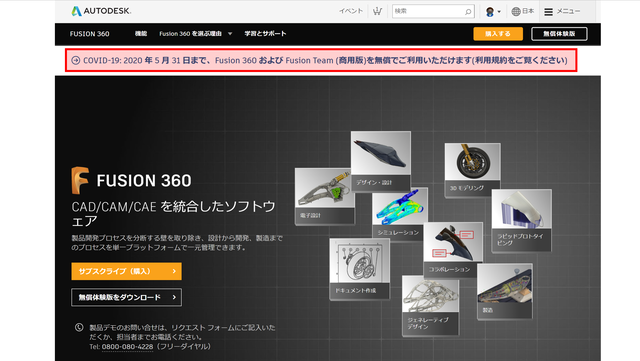Select the ドキュメント作成 thumbnail card
The width and height of the screenshot is (640, 361).
[x=360, y=269]
